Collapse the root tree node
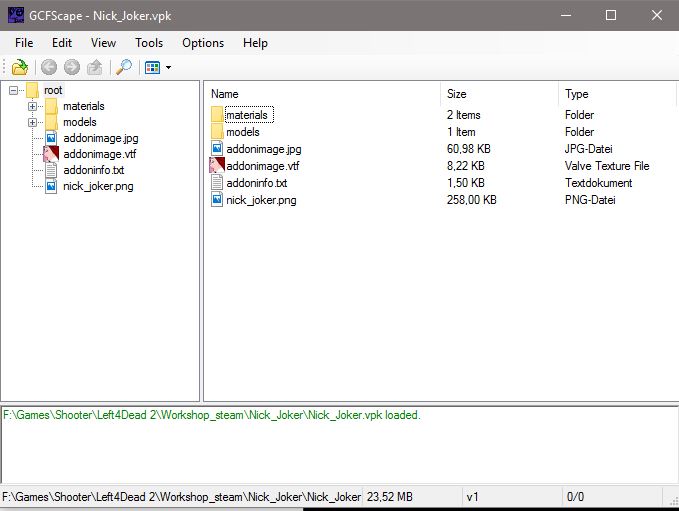Viewport: 679px width, 511px height. click(13, 91)
